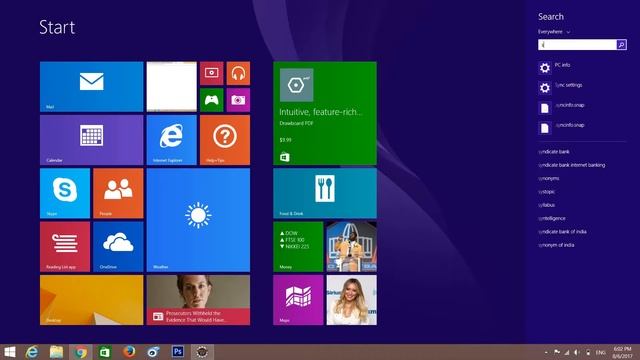Open Internet Explorer from the taskbar
Image resolution: width=640 pixels, height=360 pixels.
32,352
